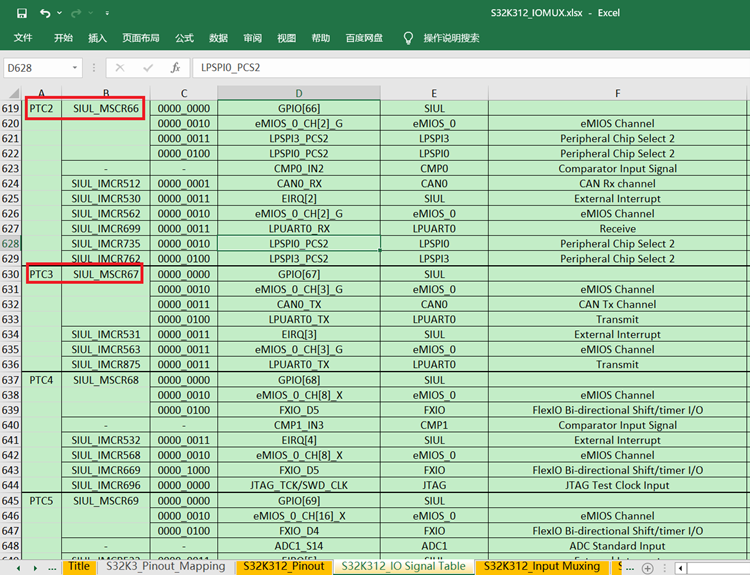
Task: Open the 数据 ribbon tab
Action: 218,38
